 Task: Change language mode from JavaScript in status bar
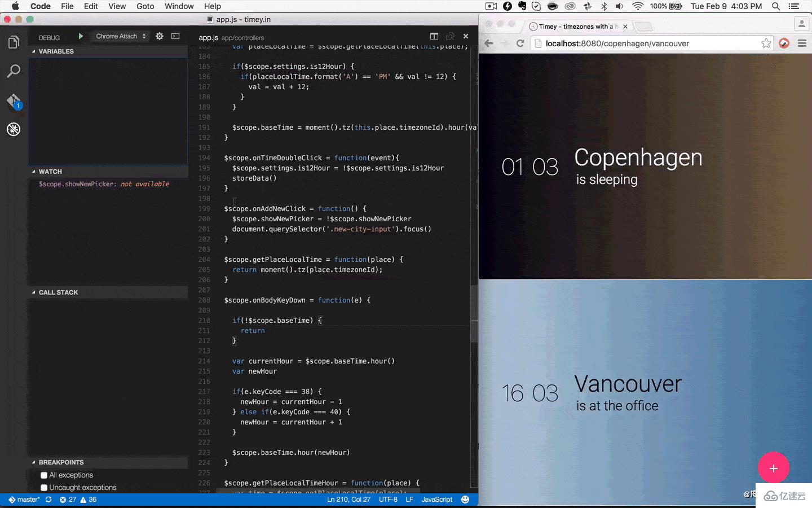437,500
